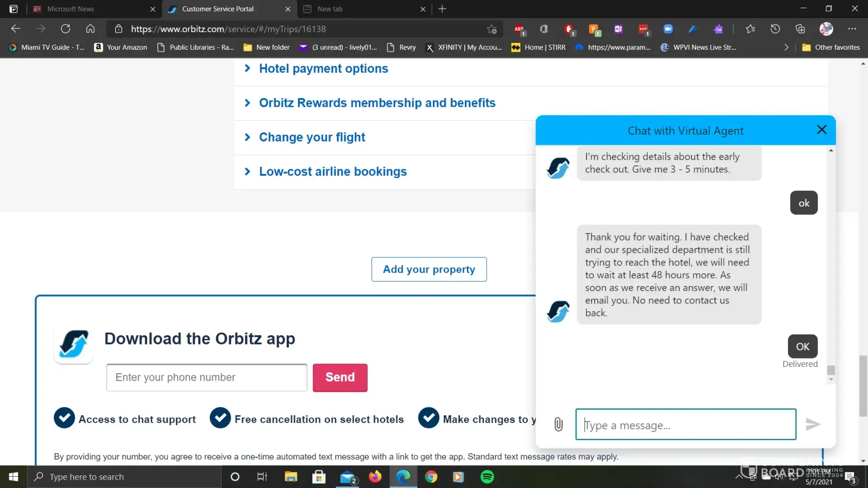Open Google Chrome from the taskbar
The width and height of the screenshot is (868, 488).
tap(431, 477)
